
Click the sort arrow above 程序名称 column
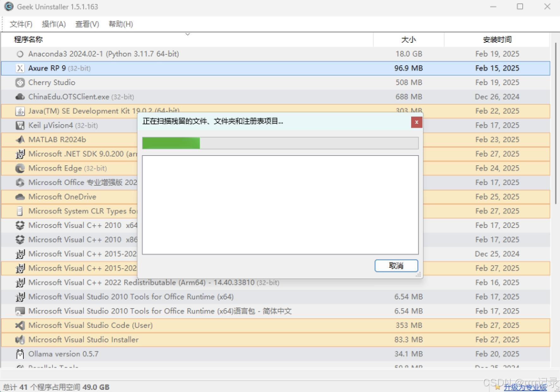point(187,34)
